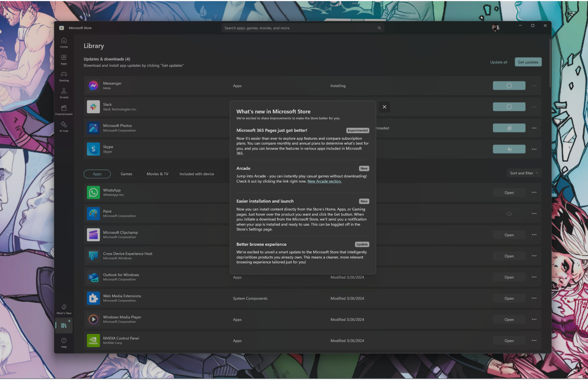This screenshot has width=588, height=380.
Task: Click the Experimental badge in dialog
Action: click(x=357, y=131)
